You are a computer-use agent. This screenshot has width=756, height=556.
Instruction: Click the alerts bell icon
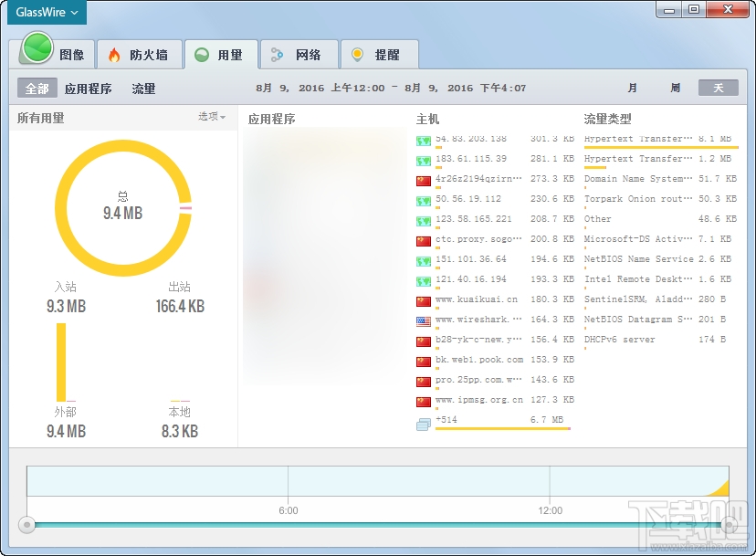357,55
